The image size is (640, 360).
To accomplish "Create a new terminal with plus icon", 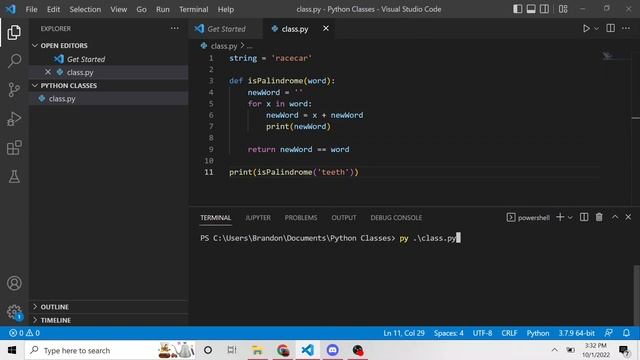I will point(560,217).
